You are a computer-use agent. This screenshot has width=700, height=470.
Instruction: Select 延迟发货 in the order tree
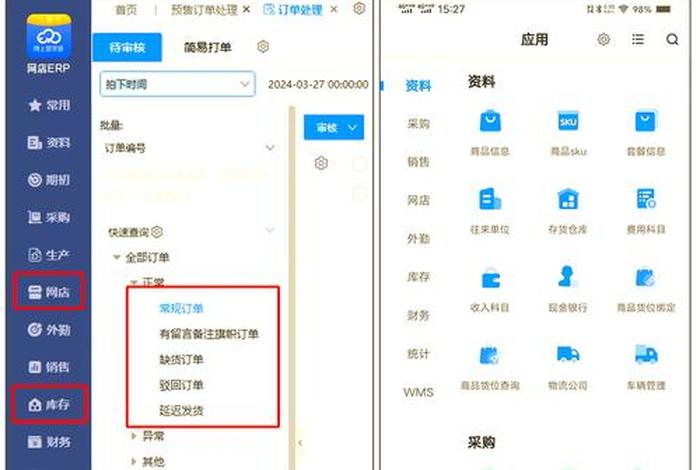[x=181, y=410]
